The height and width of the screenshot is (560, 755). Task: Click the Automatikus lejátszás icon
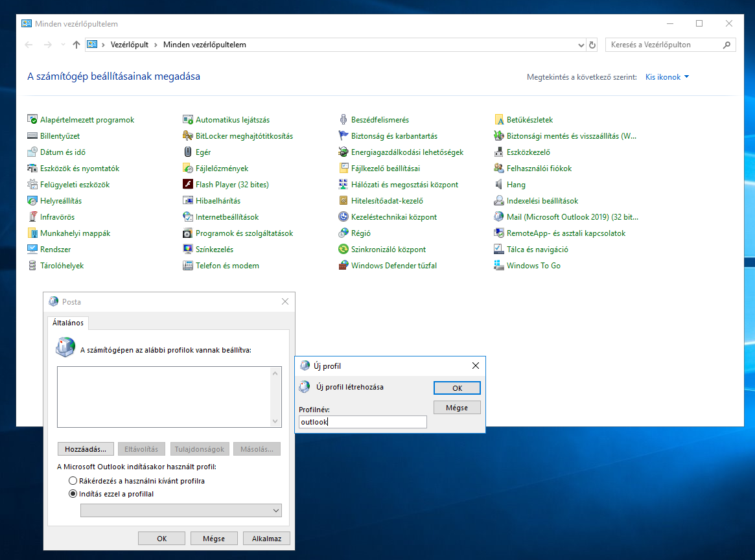188,119
